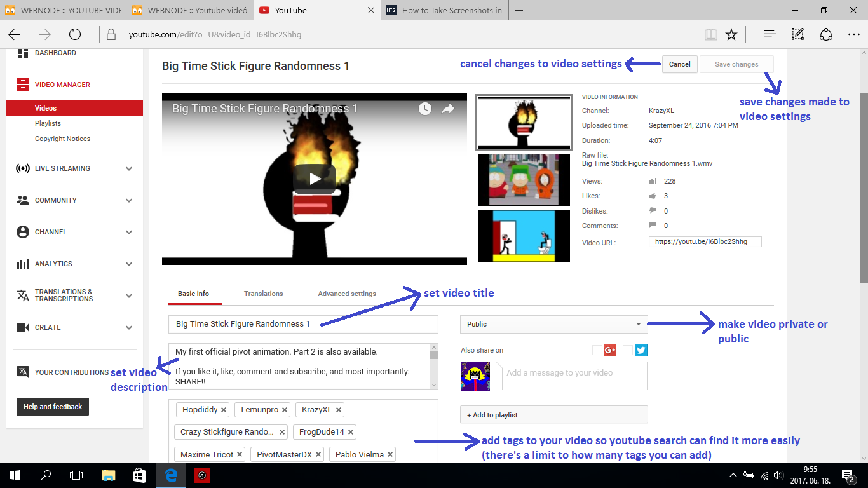This screenshot has height=488, width=868.
Task: Click the play button on video preview
Action: (315, 179)
